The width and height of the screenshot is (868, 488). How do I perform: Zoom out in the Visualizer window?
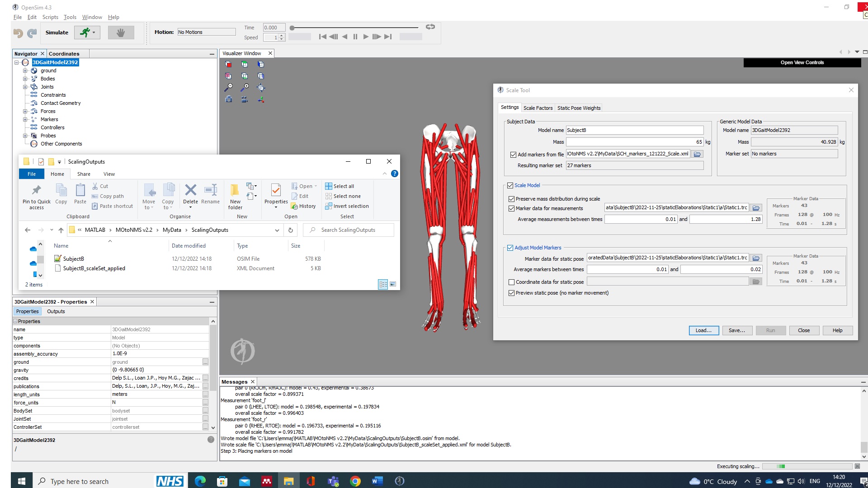point(228,88)
